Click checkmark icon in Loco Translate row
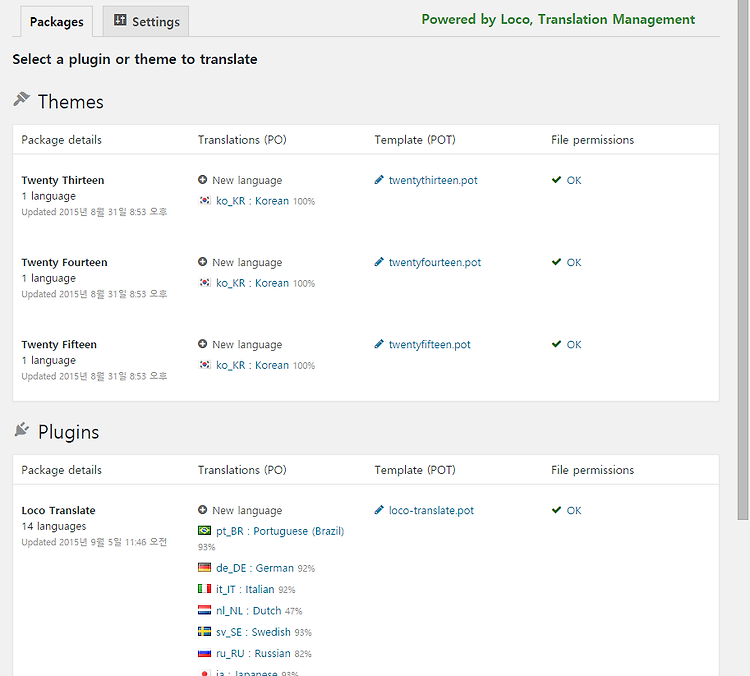This screenshot has width=750, height=676. point(556,510)
